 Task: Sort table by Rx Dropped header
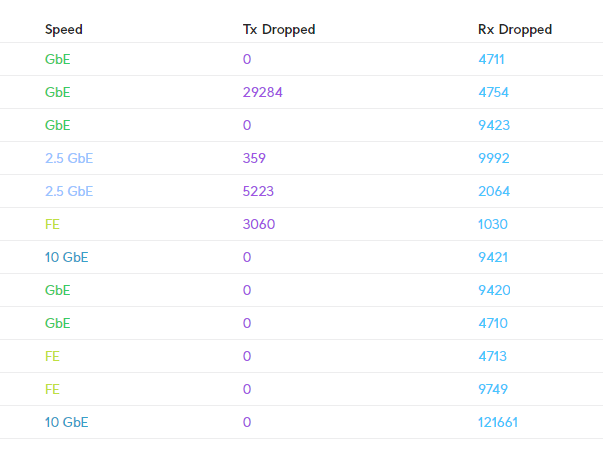point(515,29)
